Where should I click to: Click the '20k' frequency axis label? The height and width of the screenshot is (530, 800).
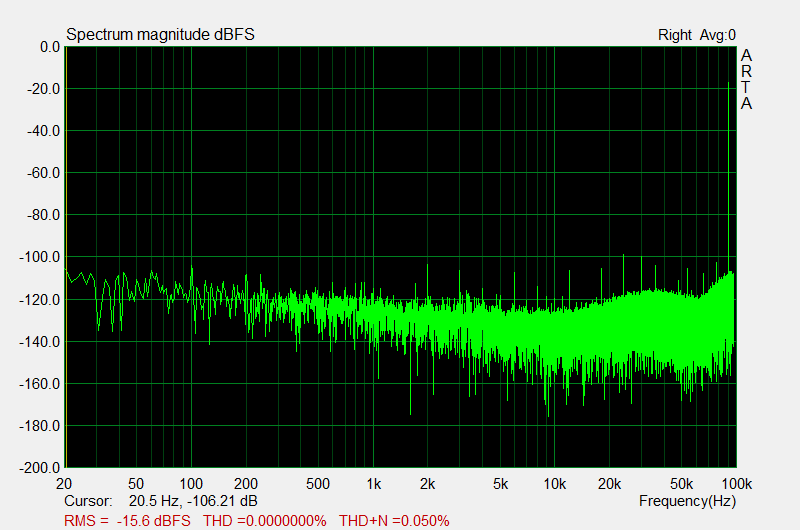click(609, 484)
